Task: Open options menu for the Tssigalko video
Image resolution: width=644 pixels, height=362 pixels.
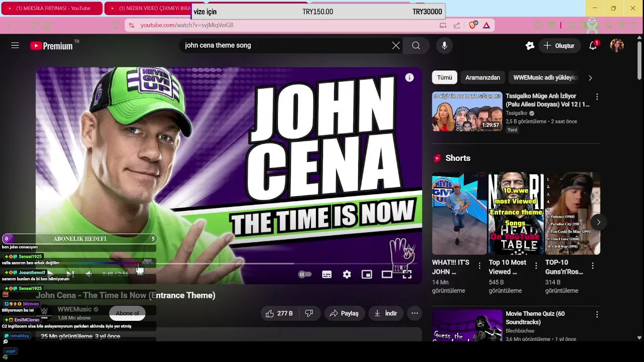Action: pos(597,97)
